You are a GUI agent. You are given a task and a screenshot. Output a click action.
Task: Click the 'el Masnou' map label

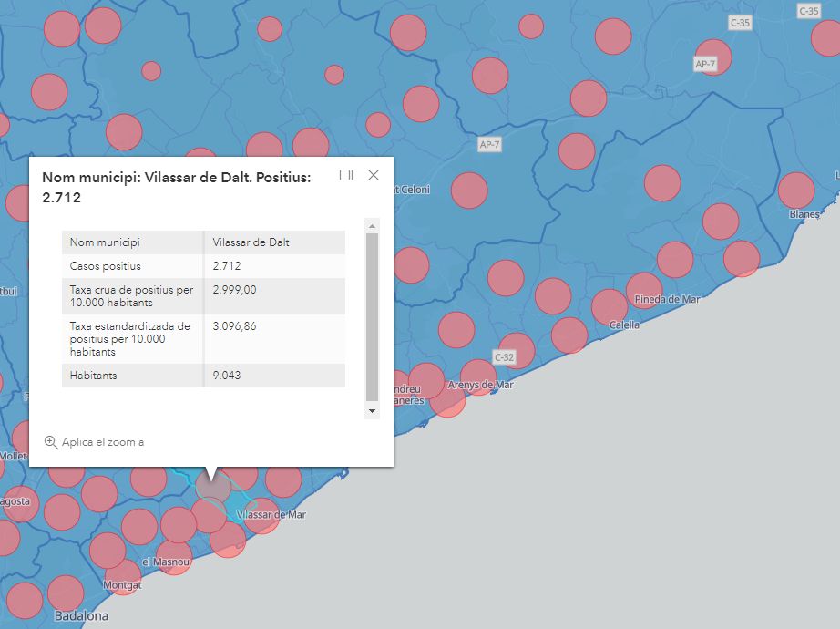(x=166, y=562)
